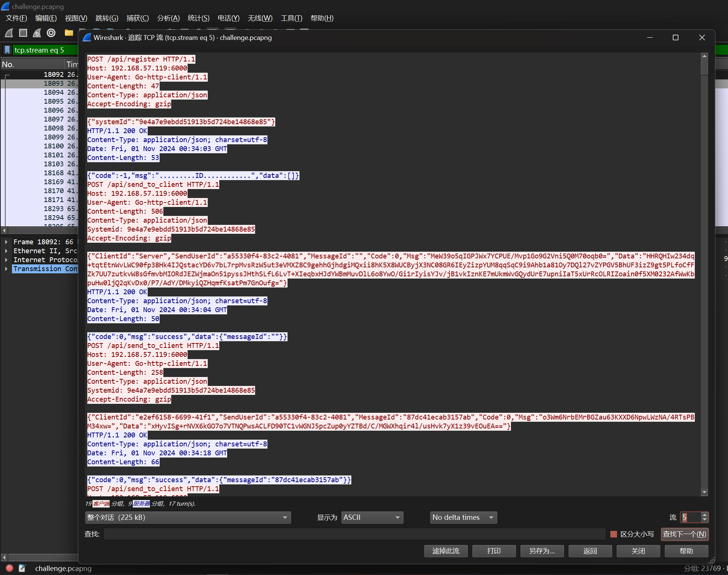The image size is (728, 575).
Task: Click the 分组: 23769 status text
Action: tap(702, 568)
